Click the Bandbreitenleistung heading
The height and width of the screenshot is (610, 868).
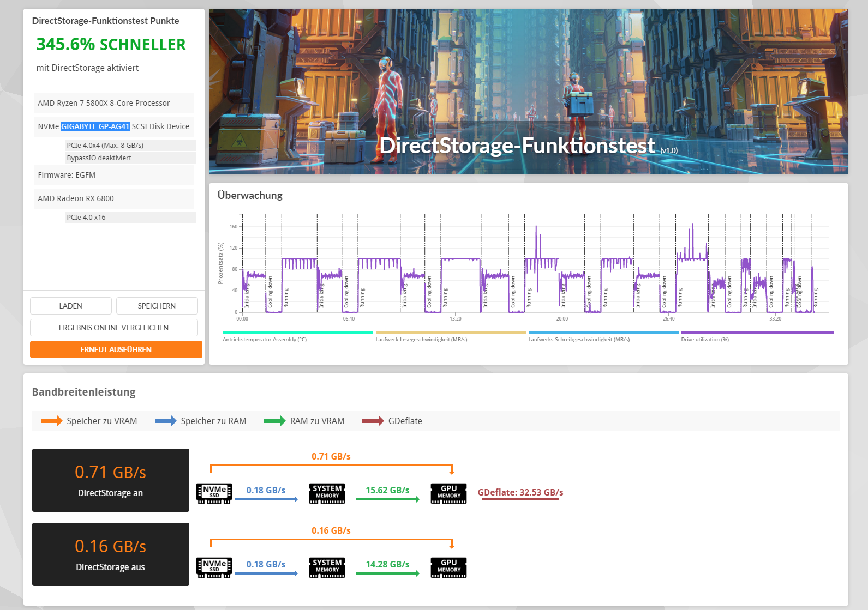pos(83,392)
